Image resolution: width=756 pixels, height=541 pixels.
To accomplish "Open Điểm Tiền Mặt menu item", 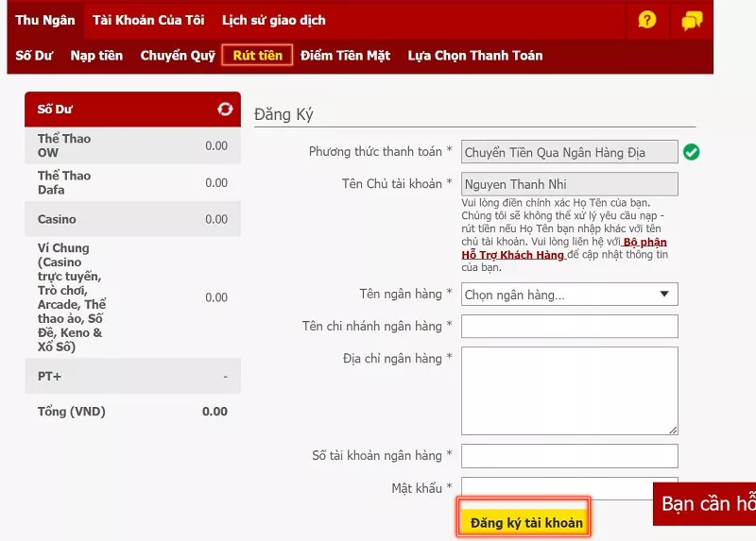I will click(345, 56).
